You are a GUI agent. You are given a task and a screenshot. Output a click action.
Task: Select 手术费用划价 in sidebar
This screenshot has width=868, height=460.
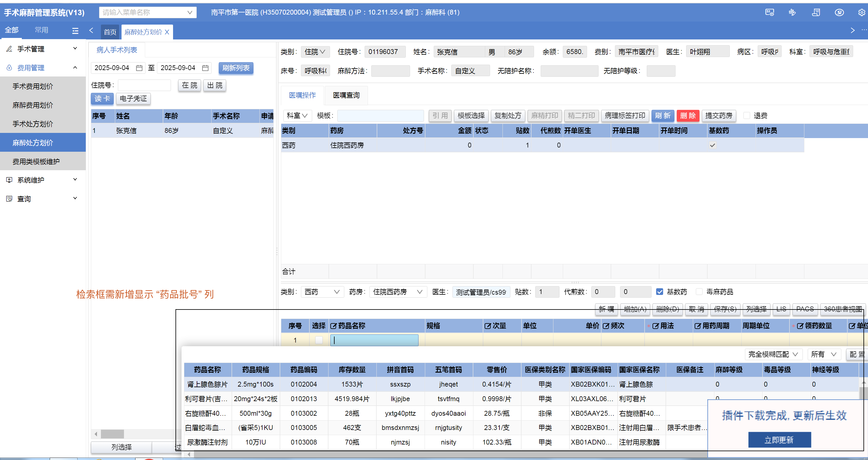coord(33,86)
